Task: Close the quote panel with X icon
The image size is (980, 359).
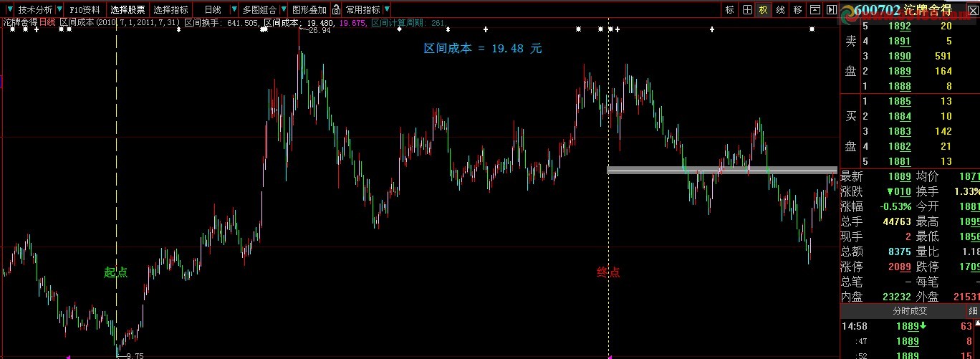Action: pyautogui.click(x=974, y=10)
